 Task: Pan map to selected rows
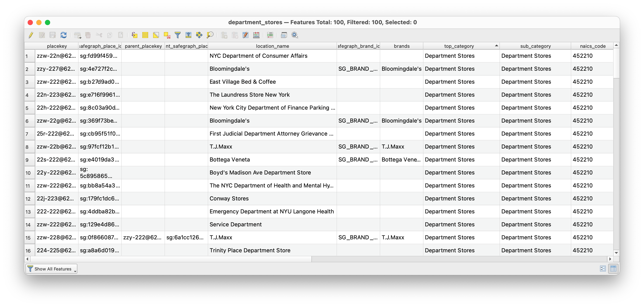pyautogui.click(x=199, y=35)
